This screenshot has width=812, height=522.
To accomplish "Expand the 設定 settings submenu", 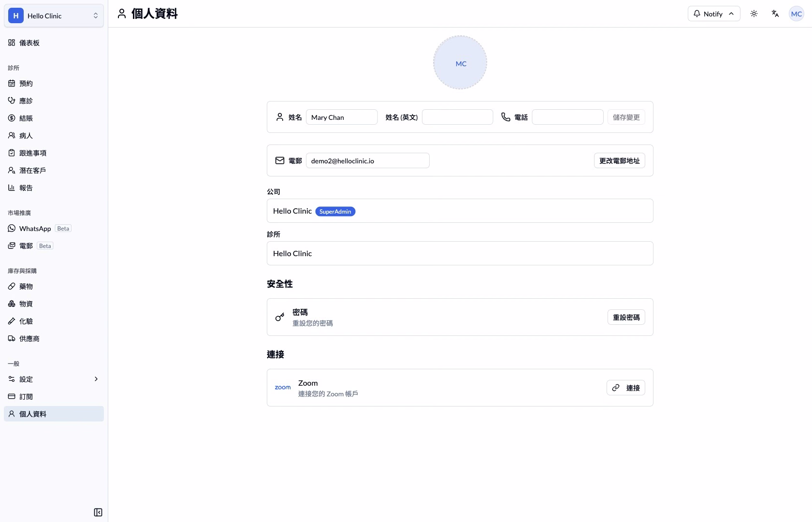I will pyautogui.click(x=54, y=379).
